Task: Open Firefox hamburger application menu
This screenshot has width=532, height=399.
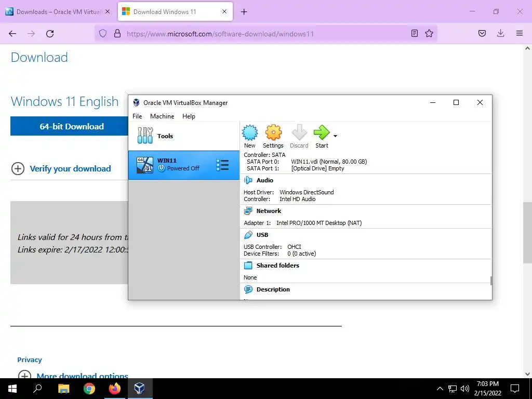Action: [x=520, y=33]
